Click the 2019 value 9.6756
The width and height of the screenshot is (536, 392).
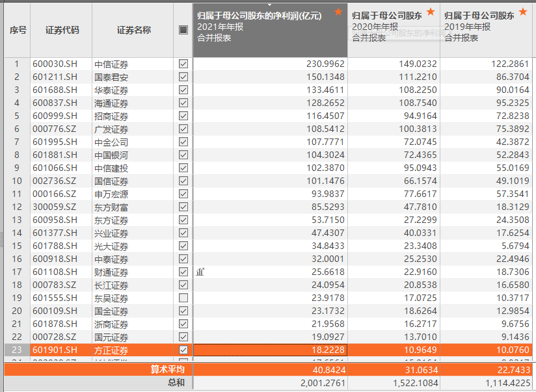(515, 324)
